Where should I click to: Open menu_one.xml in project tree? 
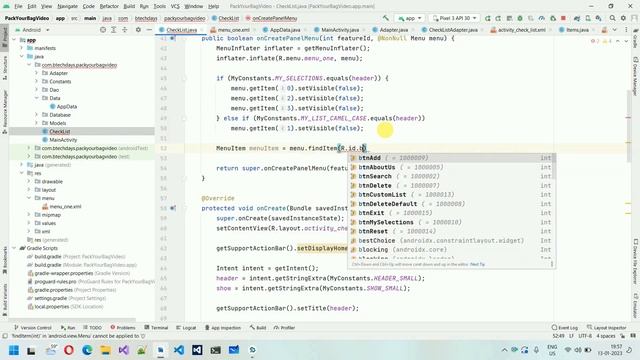pyautogui.click(x=62, y=207)
